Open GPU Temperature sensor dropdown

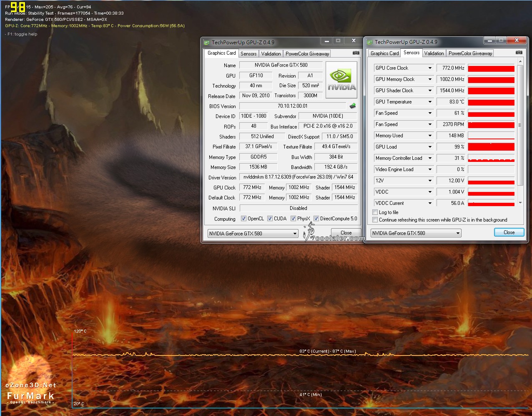point(430,102)
